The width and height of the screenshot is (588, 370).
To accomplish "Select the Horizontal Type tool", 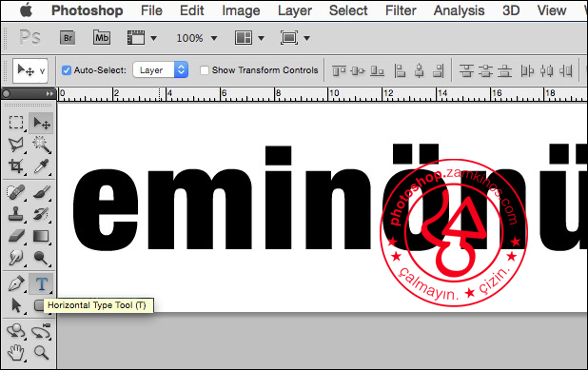I will click(41, 283).
